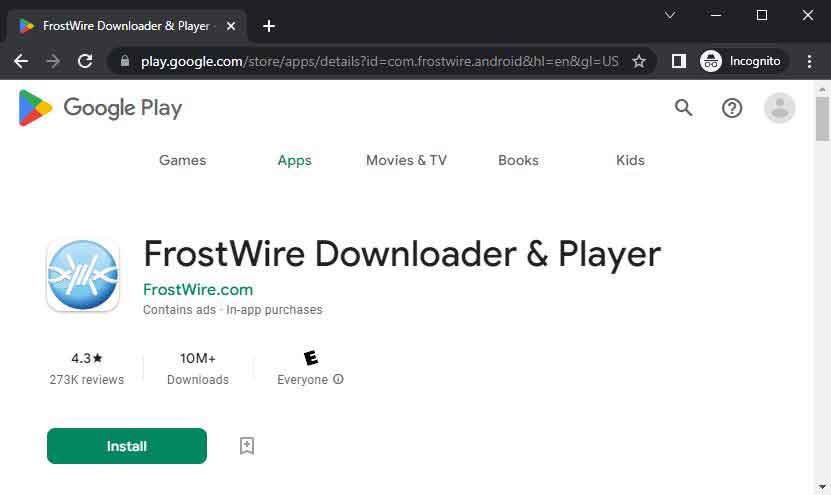This screenshot has height=495, width=831.
Task: Click the 10M+ downloads count
Action: [x=198, y=358]
